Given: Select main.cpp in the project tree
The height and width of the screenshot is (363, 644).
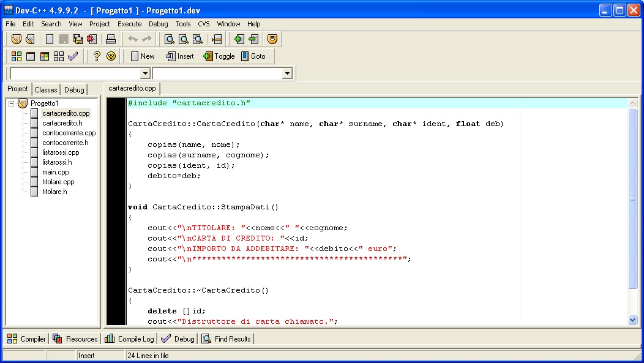Looking at the screenshot, I should click(x=55, y=172).
